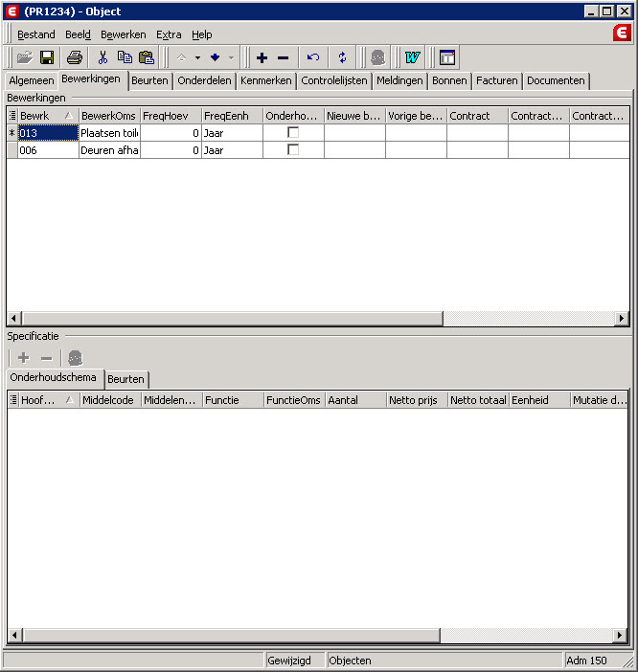This screenshot has height=672, width=638.
Task: Open file via folder icon in toolbar
Action: click(x=25, y=57)
